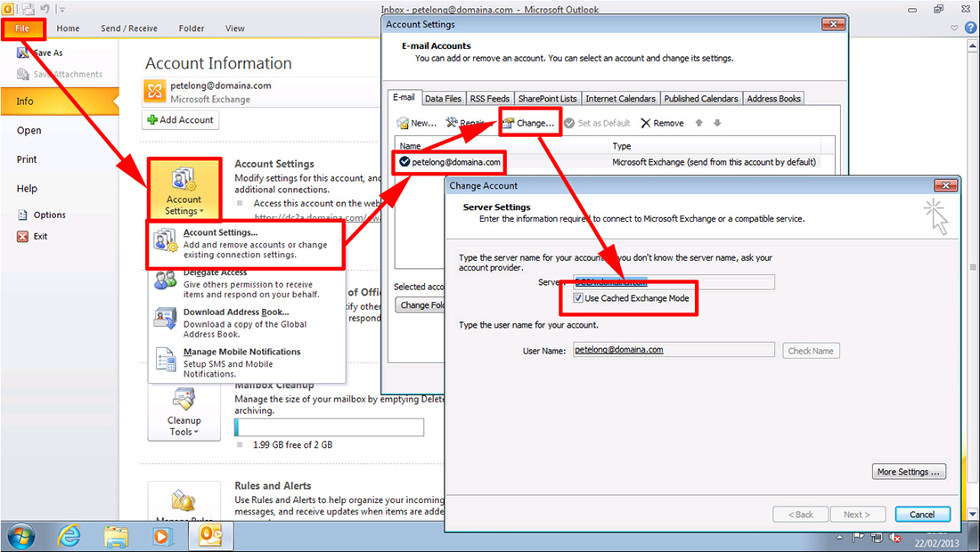Screen dimensions: 980x552
Task: Expand the Account Settings dropdown button
Action: pos(184,190)
